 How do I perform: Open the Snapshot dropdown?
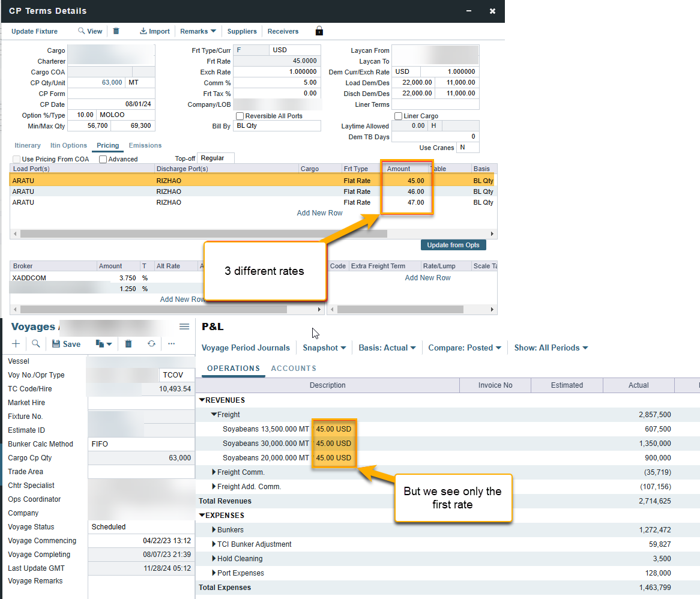pos(324,348)
